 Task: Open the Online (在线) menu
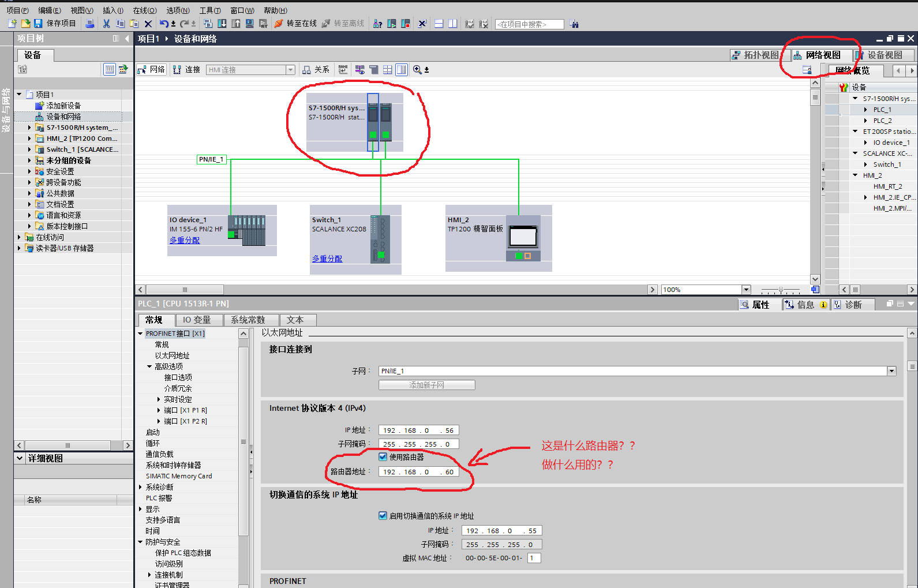point(144,10)
